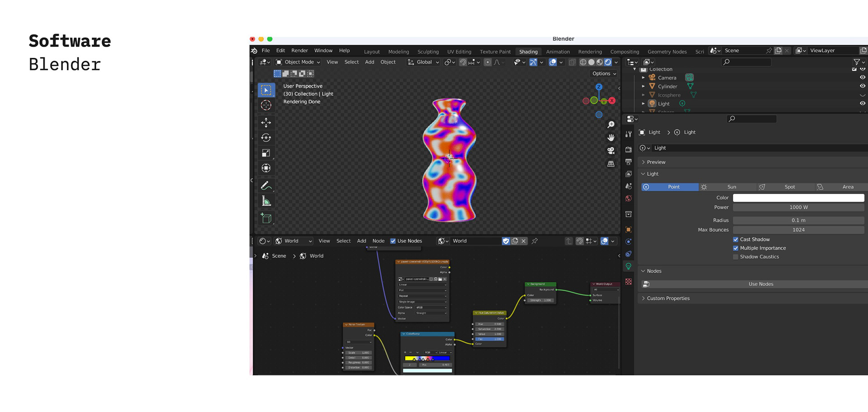Click the pan view hand icon
The width and height of the screenshot is (868, 412).
click(611, 137)
